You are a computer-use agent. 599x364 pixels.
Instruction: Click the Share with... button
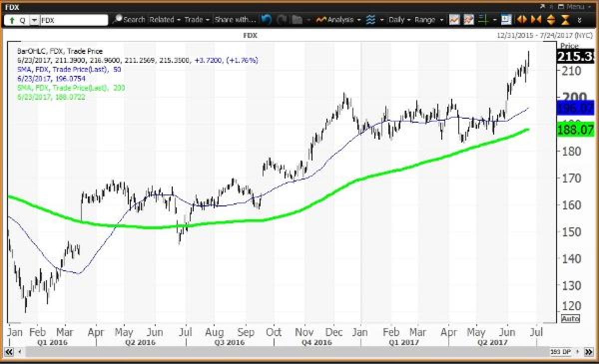point(235,19)
